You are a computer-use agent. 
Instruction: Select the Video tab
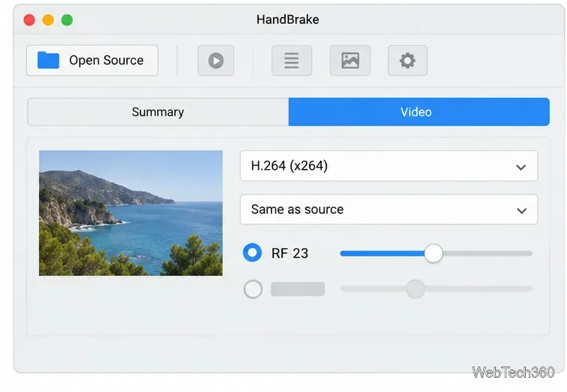pos(419,111)
